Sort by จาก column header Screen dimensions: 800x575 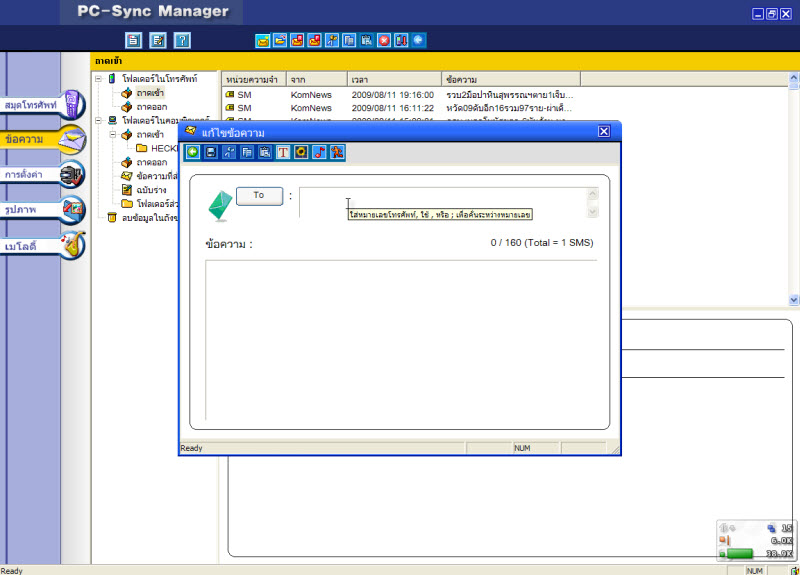[x=317, y=80]
